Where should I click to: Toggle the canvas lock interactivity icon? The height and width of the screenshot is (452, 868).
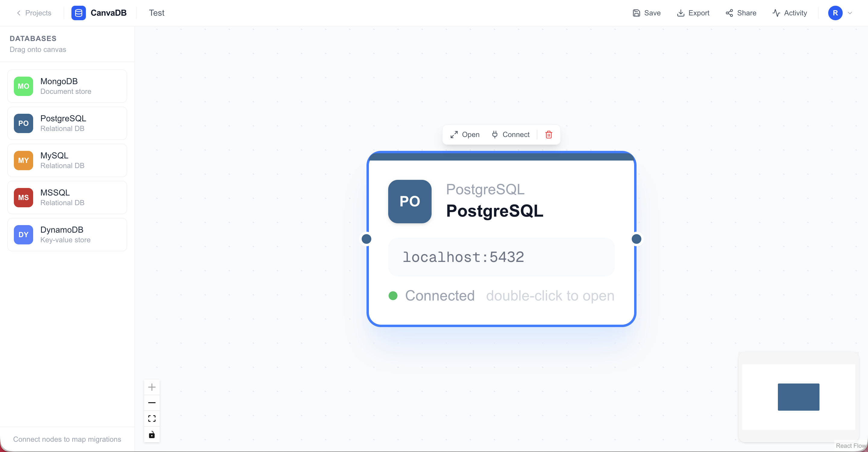click(x=152, y=434)
